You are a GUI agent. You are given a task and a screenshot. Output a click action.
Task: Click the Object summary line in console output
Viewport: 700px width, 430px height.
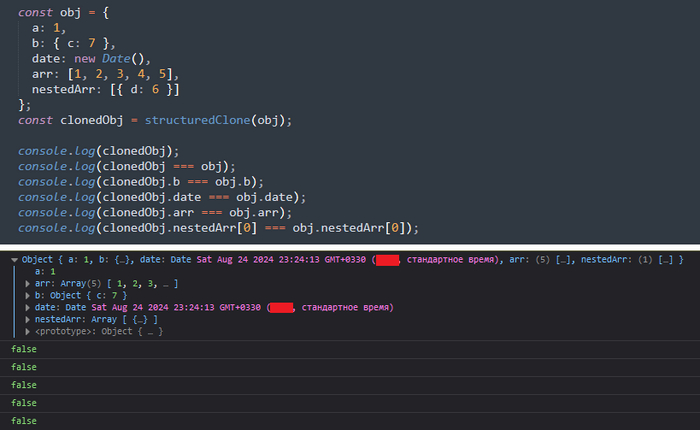click(x=352, y=259)
